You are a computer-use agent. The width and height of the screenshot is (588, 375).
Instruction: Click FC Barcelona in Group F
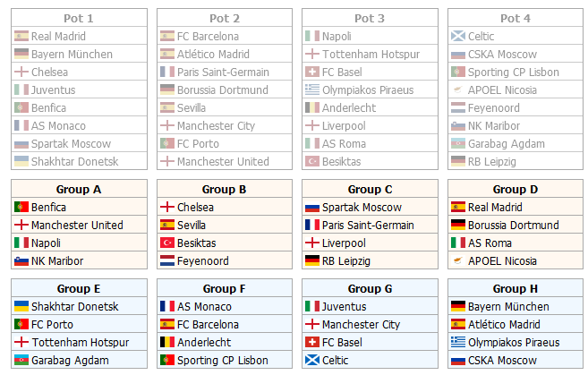[x=208, y=324]
